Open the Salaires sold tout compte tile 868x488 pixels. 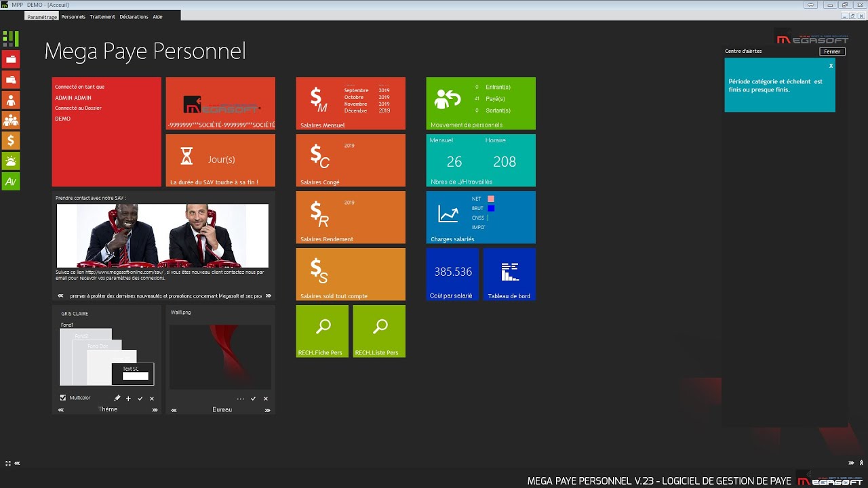[351, 274]
